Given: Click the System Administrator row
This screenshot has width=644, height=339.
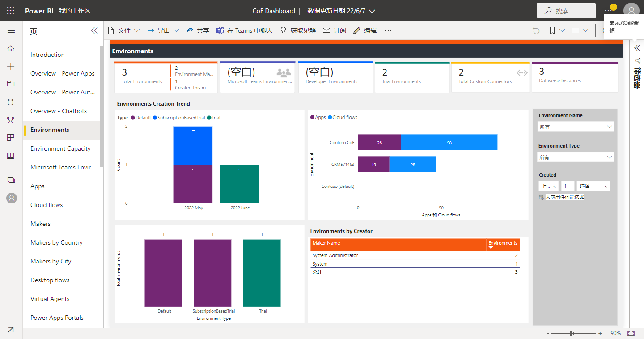Looking at the screenshot, I should click(415, 255).
